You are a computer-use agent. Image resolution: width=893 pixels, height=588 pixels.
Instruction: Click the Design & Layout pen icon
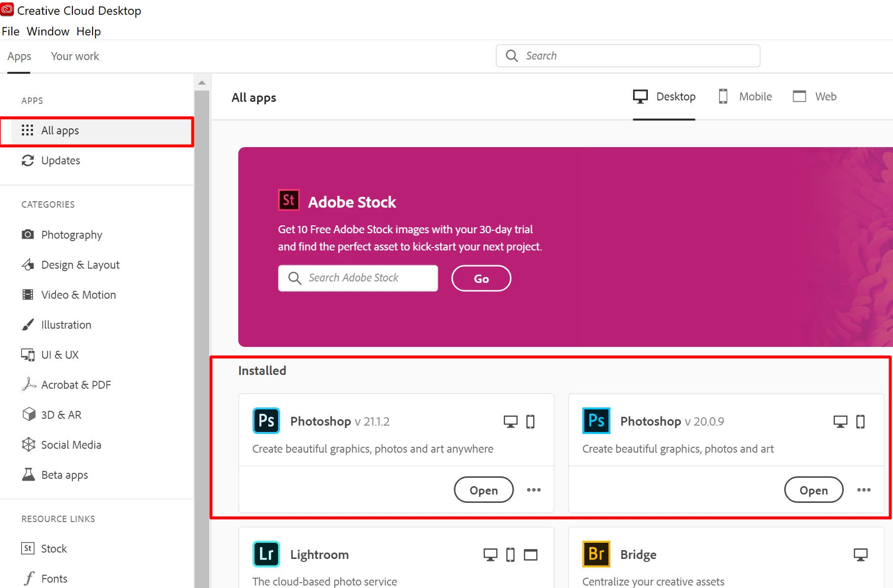click(x=28, y=265)
